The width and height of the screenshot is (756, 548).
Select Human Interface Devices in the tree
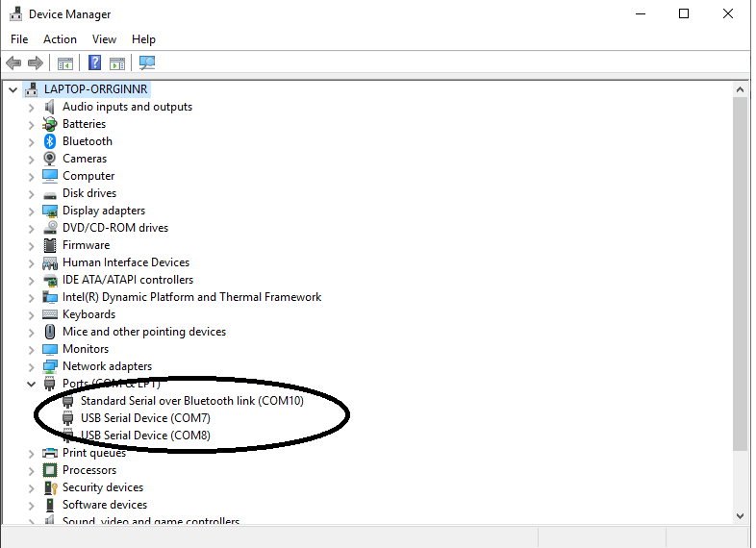tap(126, 262)
